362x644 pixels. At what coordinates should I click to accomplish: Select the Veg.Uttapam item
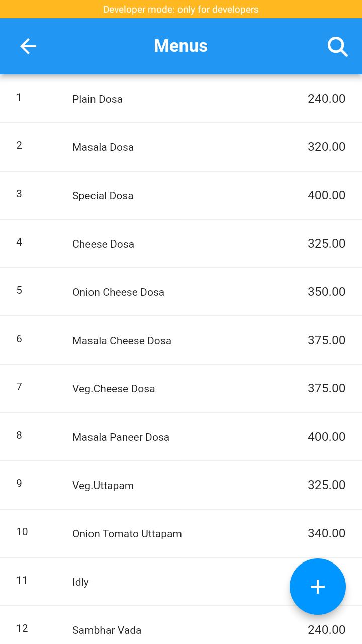(181, 485)
